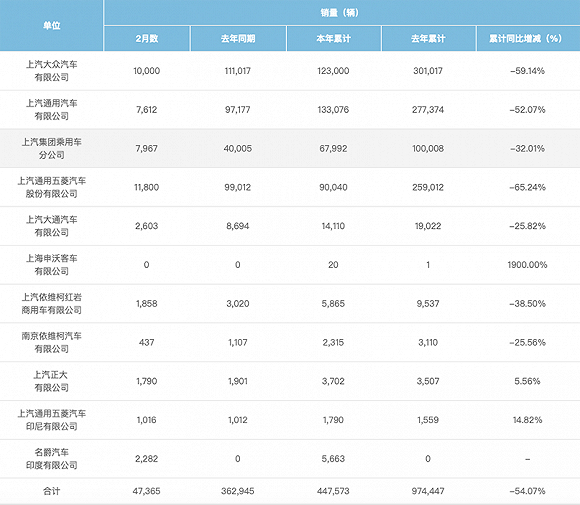
Task: Click the cell showing 123,000
Action: (333, 71)
